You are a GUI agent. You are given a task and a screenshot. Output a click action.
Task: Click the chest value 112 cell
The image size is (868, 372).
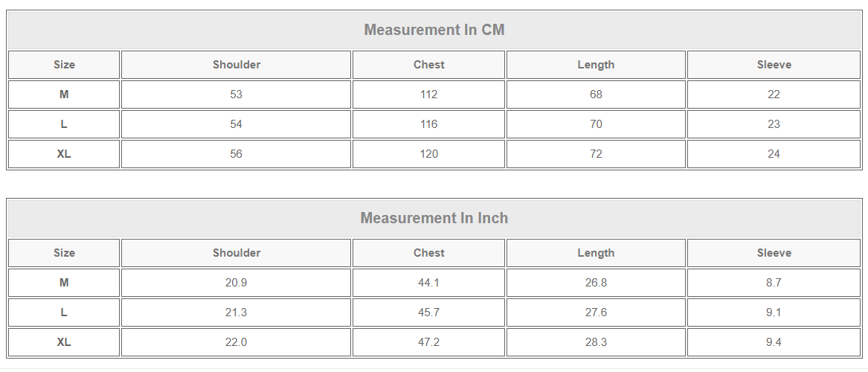tap(428, 94)
